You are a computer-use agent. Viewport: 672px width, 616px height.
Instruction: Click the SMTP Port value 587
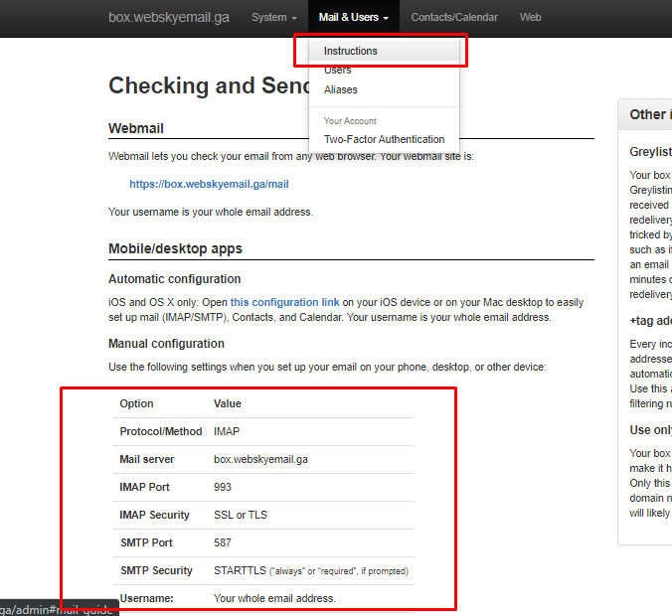pos(223,542)
